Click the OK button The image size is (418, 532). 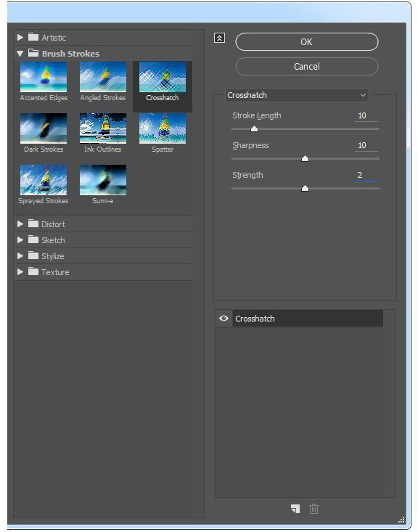point(307,41)
